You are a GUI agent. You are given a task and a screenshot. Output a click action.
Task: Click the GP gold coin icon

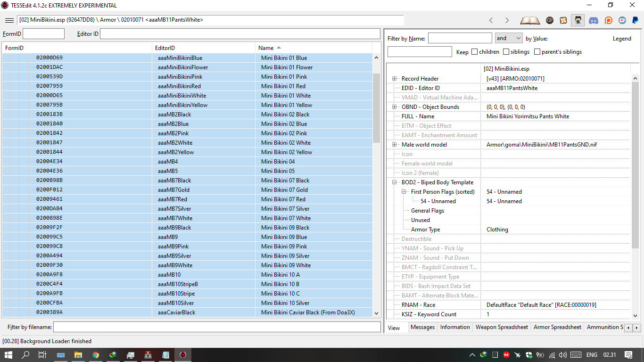coord(550,20)
